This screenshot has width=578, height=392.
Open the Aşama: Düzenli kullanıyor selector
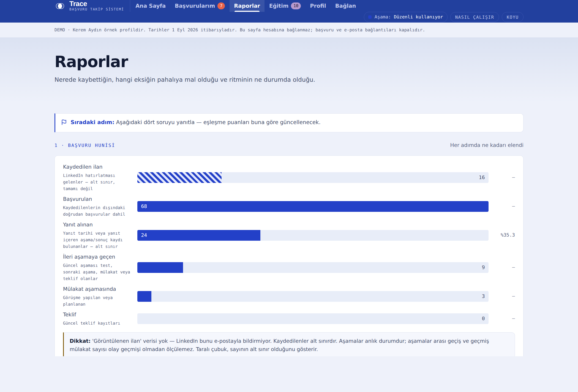(x=406, y=17)
